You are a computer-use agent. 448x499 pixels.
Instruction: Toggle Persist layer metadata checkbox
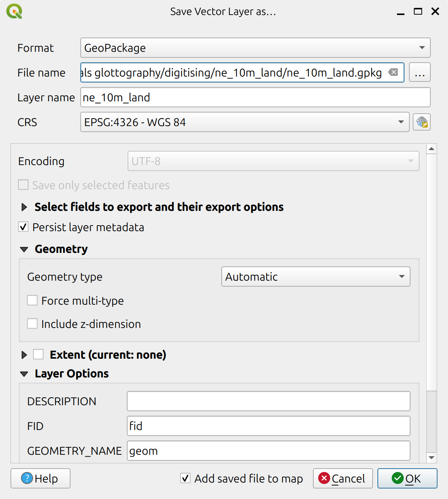[24, 227]
